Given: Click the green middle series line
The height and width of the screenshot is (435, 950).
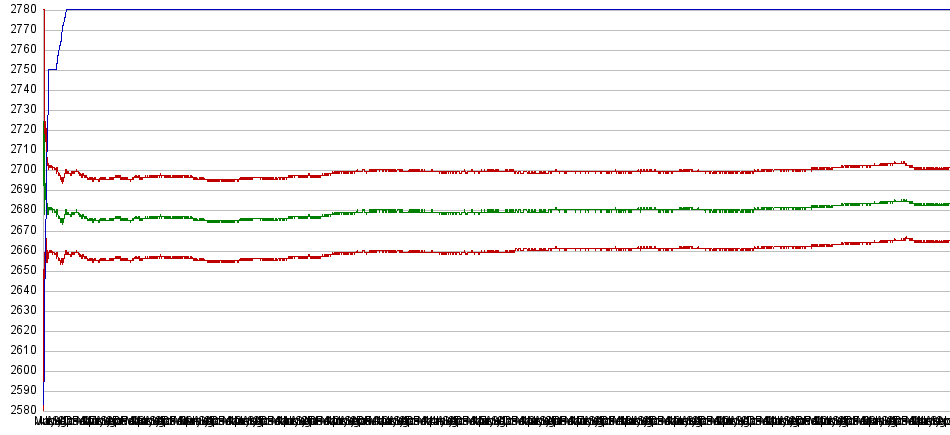Looking at the screenshot, I should (x=500, y=211).
